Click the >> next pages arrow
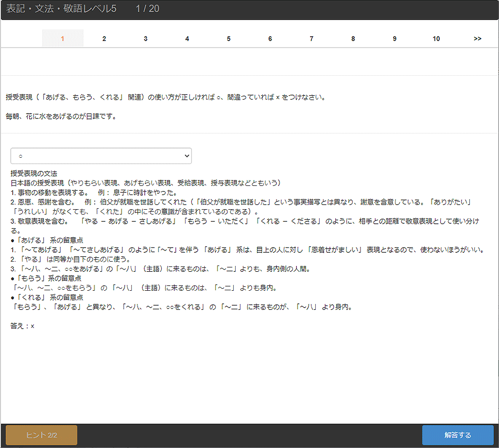 pyautogui.click(x=477, y=39)
